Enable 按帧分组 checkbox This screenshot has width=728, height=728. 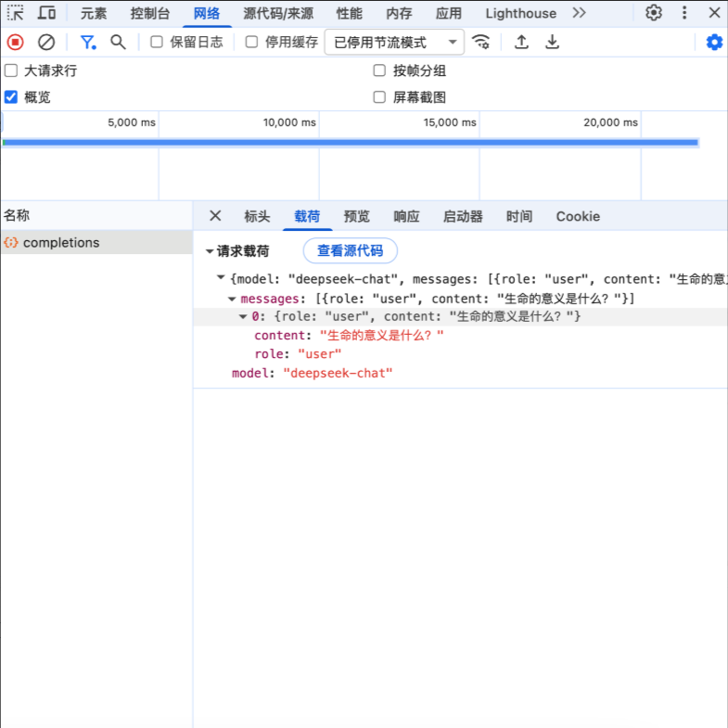[x=379, y=70]
